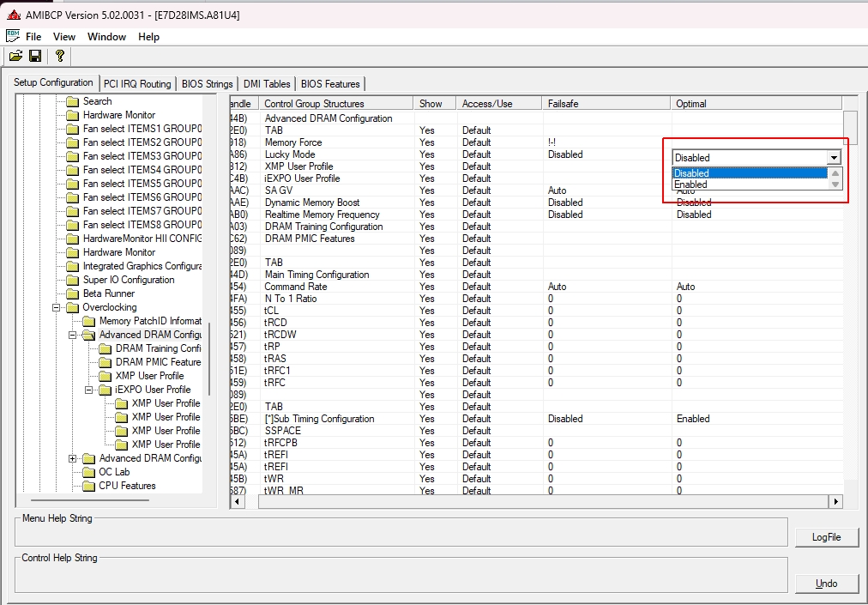Screen dimensions: 868x605
Task: Select the N To 1 Ratio row
Action: 536,299
